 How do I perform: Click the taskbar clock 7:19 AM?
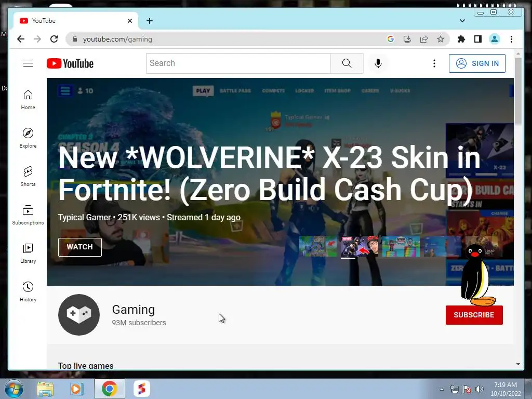(x=505, y=385)
